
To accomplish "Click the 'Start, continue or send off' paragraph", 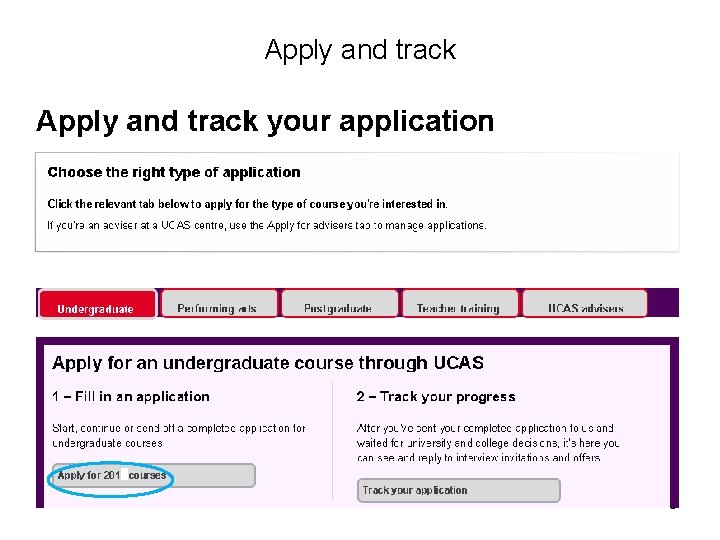I will click(179, 435).
